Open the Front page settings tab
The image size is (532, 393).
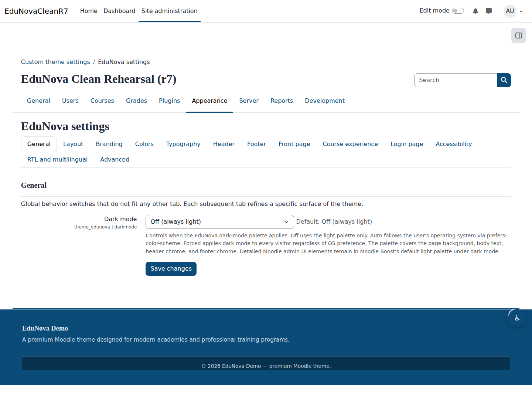294,144
